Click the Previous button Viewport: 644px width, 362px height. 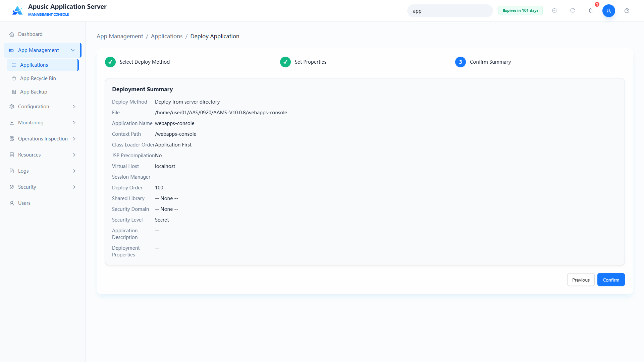click(581, 280)
